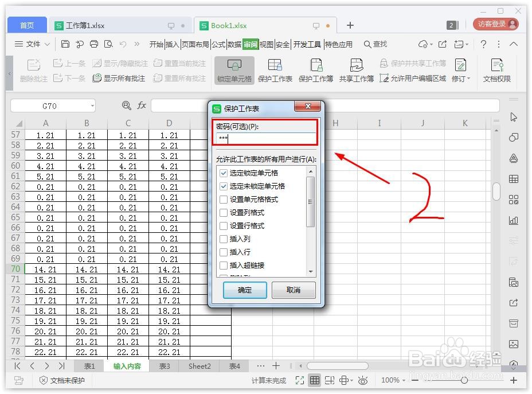Confirm protection with the 确定 button
Viewport: 532px width, 394px height.
click(244, 291)
